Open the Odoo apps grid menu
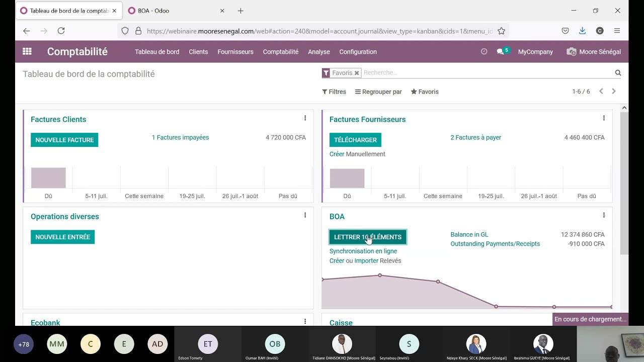The image size is (644, 362). [x=27, y=51]
